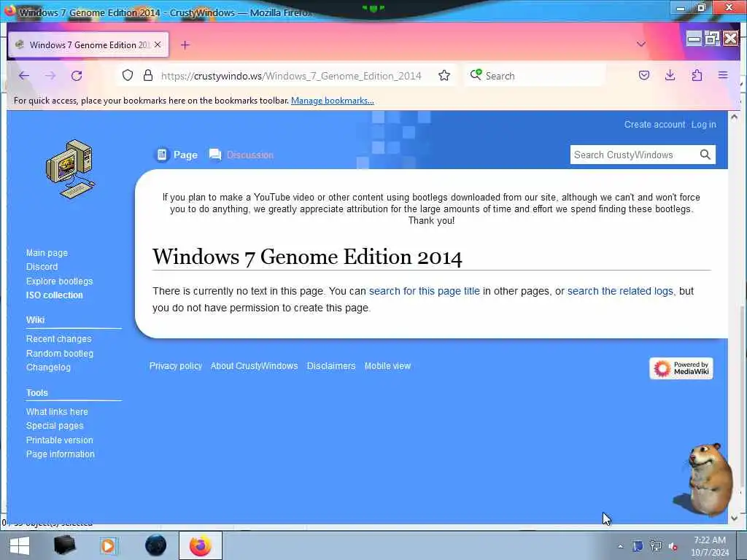Screen dimensions: 747x560
Task: Open the extensions puzzle icon
Action: (x=697, y=75)
